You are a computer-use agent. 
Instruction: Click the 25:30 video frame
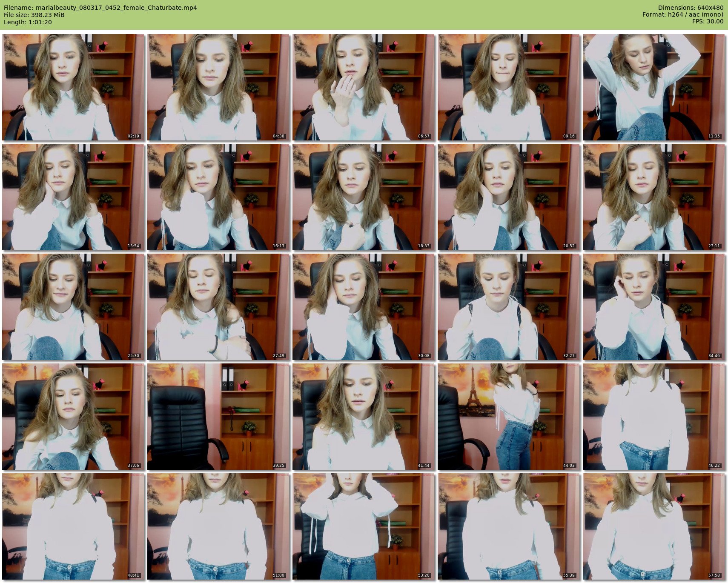pyautogui.click(x=73, y=307)
